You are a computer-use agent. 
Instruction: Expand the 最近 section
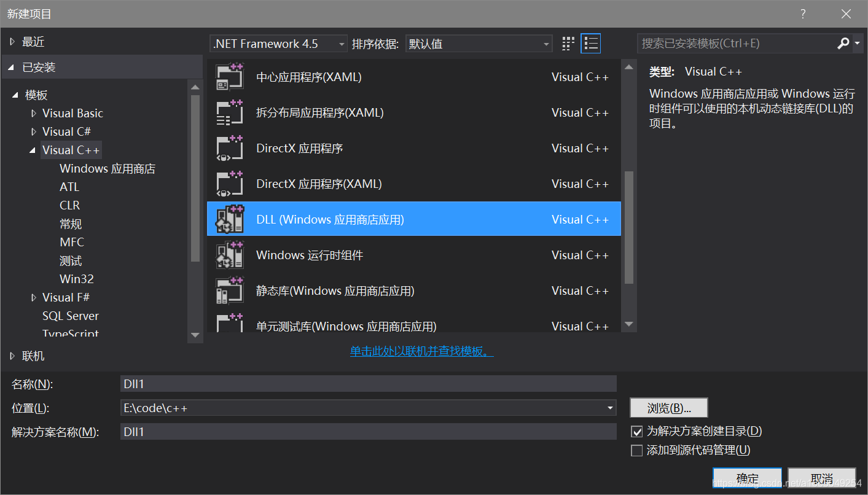(12, 42)
